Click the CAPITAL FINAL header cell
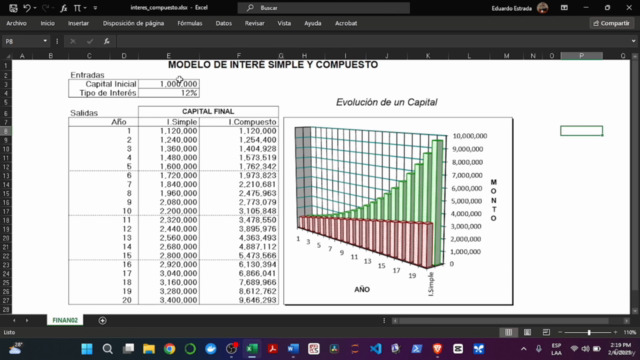This screenshot has width=640, height=360. (208, 111)
